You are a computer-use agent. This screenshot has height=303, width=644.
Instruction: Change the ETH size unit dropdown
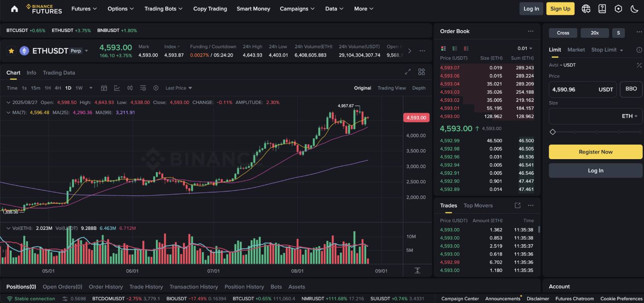pyautogui.click(x=630, y=116)
